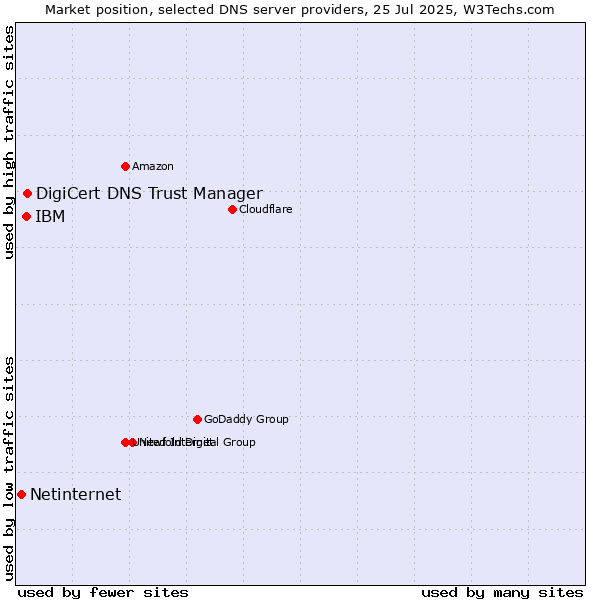Click the 'used by low traffic sites' label
Viewport: 600px width, 600px height.
coord(9,469)
